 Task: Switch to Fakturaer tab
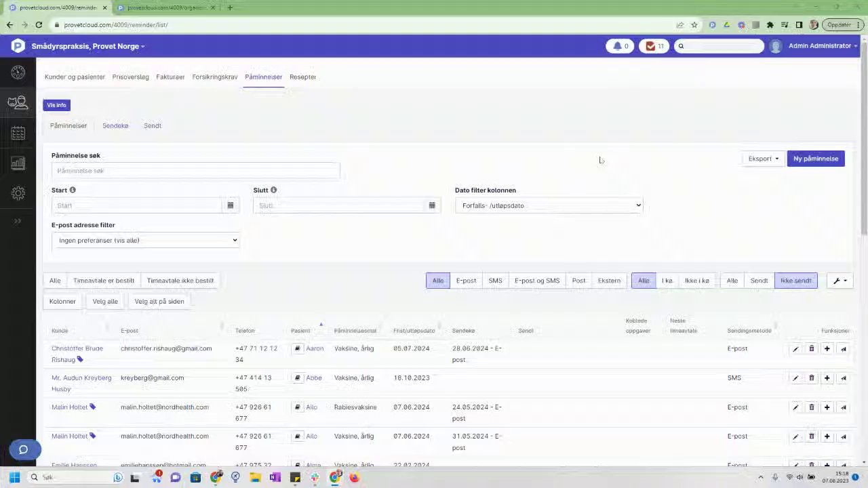point(170,77)
